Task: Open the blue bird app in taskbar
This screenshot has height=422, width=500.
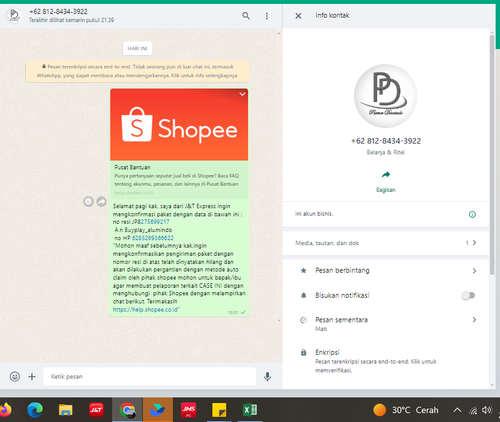Action: (x=158, y=410)
